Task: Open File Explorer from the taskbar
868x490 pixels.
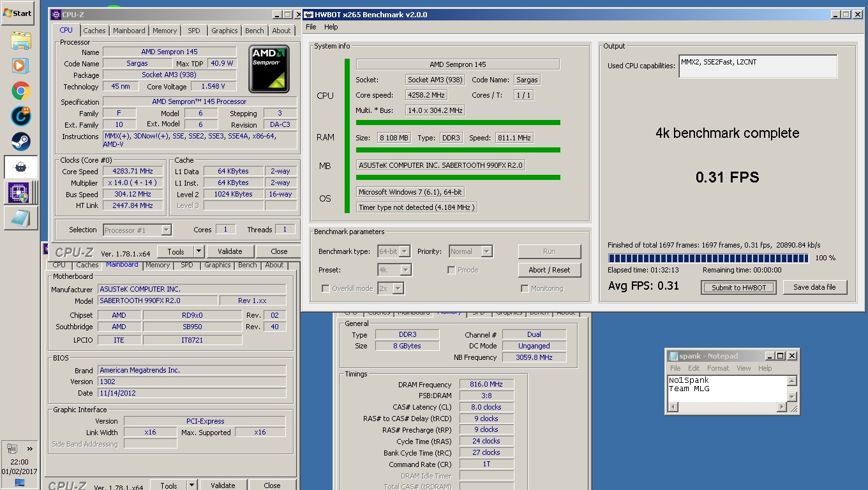Action: pos(20,41)
